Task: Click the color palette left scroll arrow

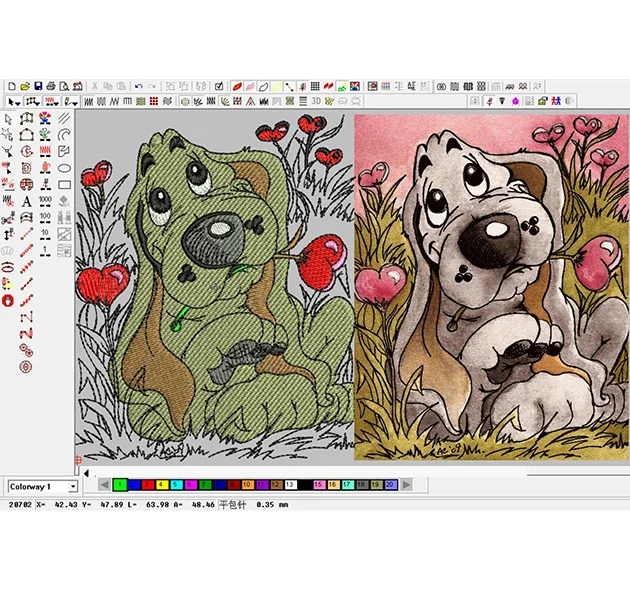Action: [102, 485]
